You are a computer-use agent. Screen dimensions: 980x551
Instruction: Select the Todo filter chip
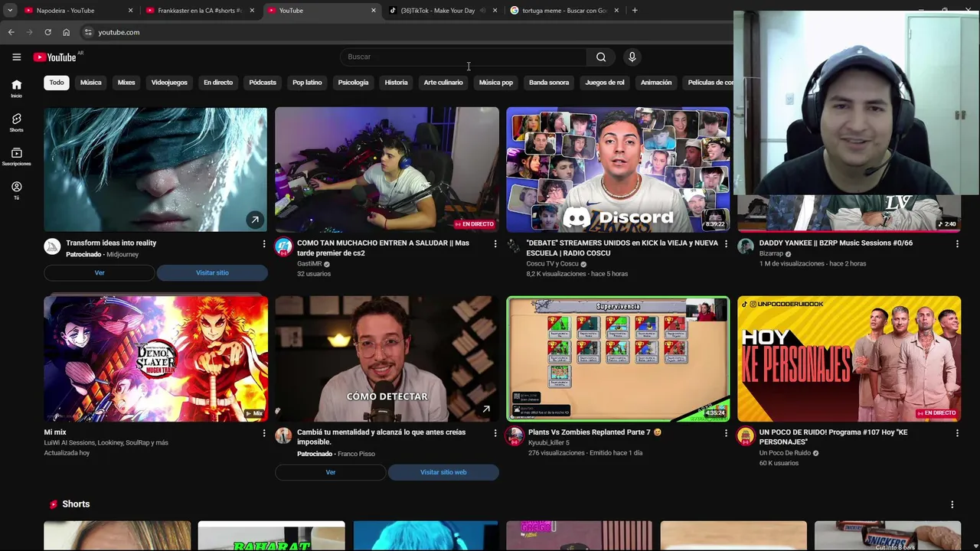(57, 83)
